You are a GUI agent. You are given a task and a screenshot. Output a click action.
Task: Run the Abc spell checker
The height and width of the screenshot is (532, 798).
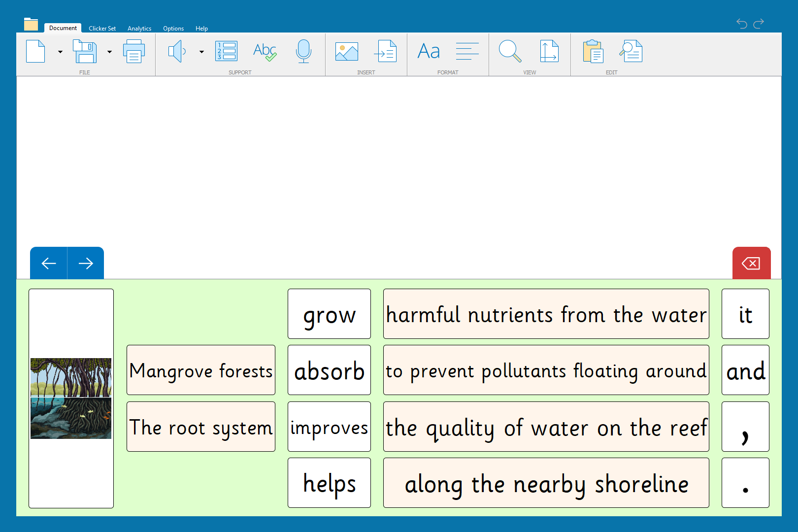[x=265, y=51]
